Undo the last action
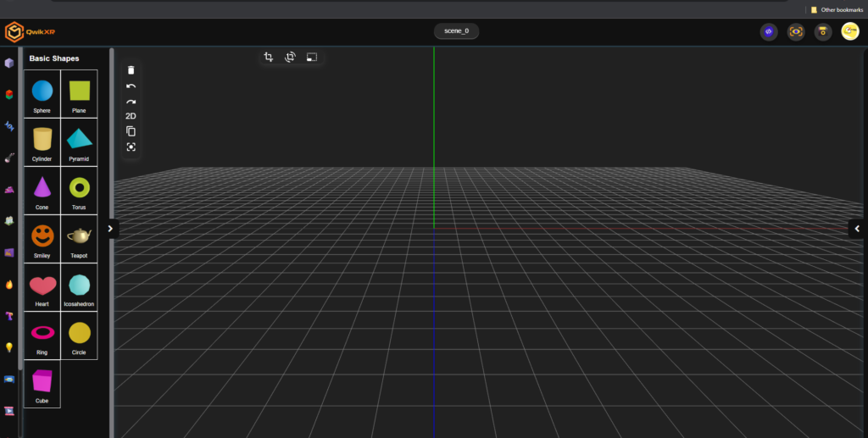Screen dimensions: 868x438 [x=131, y=86]
